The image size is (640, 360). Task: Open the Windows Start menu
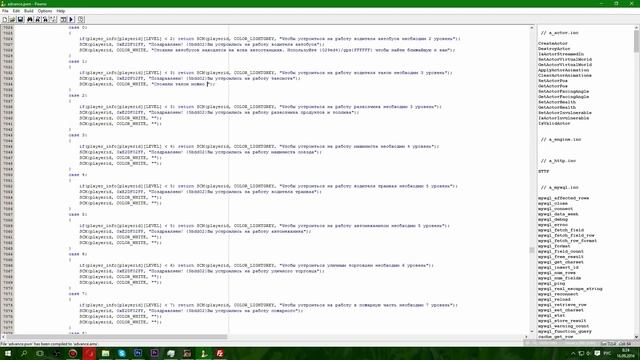[x=7, y=353]
